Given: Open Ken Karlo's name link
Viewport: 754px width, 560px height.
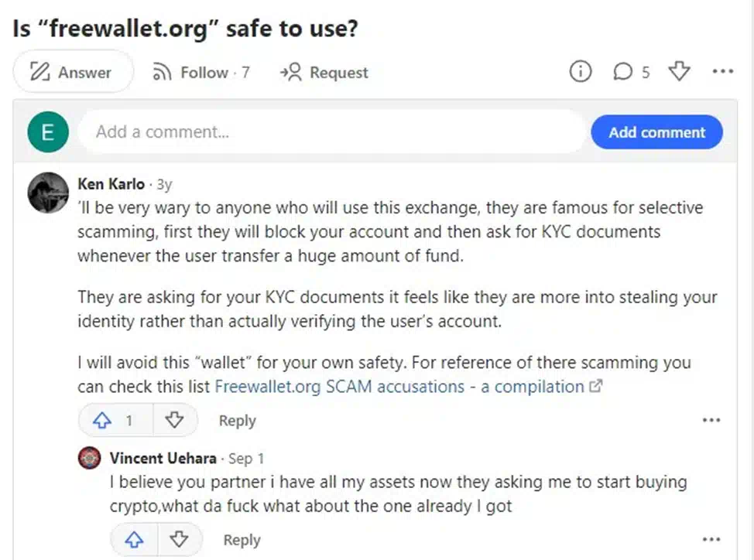Looking at the screenshot, I should coord(111,184).
